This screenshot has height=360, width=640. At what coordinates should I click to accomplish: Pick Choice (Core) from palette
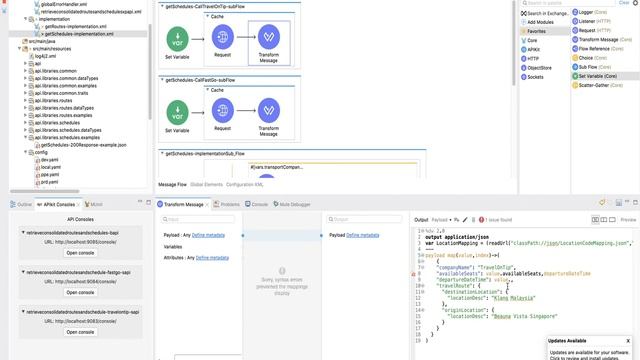pyautogui.click(x=589, y=58)
